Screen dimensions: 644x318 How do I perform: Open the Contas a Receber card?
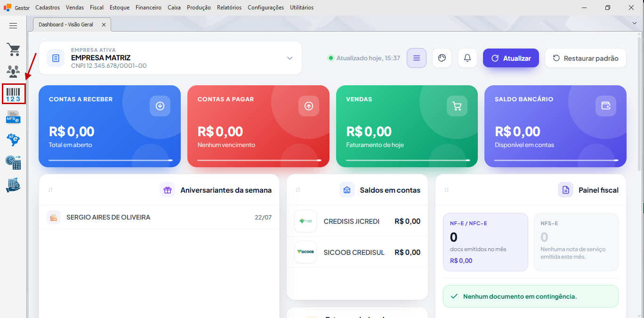(x=110, y=126)
